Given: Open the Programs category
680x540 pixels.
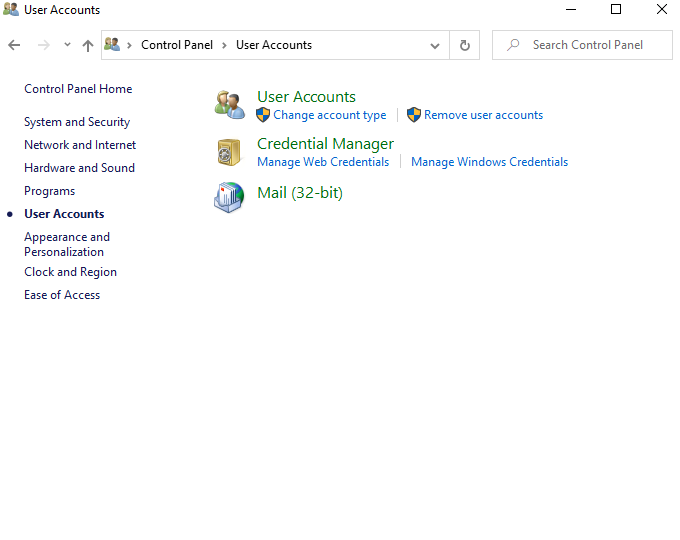Looking at the screenshot, I should (x=49, y=191).
